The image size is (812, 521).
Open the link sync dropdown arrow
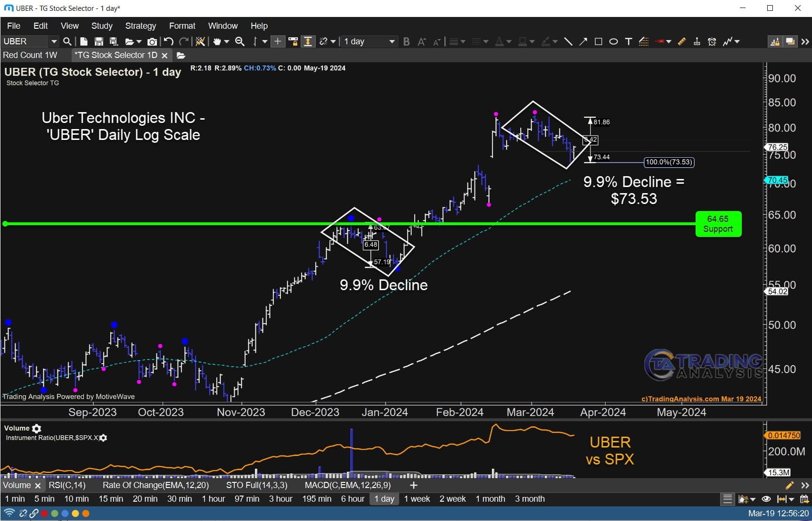(x=333, y=41)
